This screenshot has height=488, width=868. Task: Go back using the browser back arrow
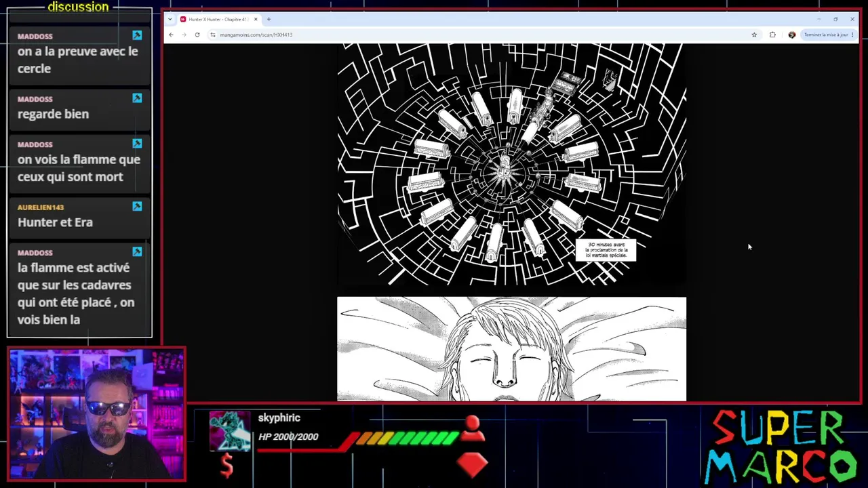pos(171,35)
